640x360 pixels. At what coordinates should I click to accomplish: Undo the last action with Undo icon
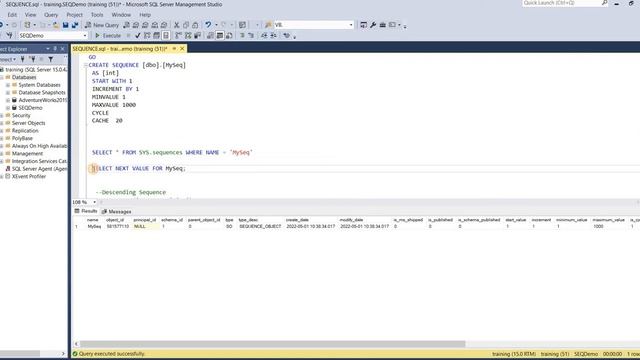208,25
